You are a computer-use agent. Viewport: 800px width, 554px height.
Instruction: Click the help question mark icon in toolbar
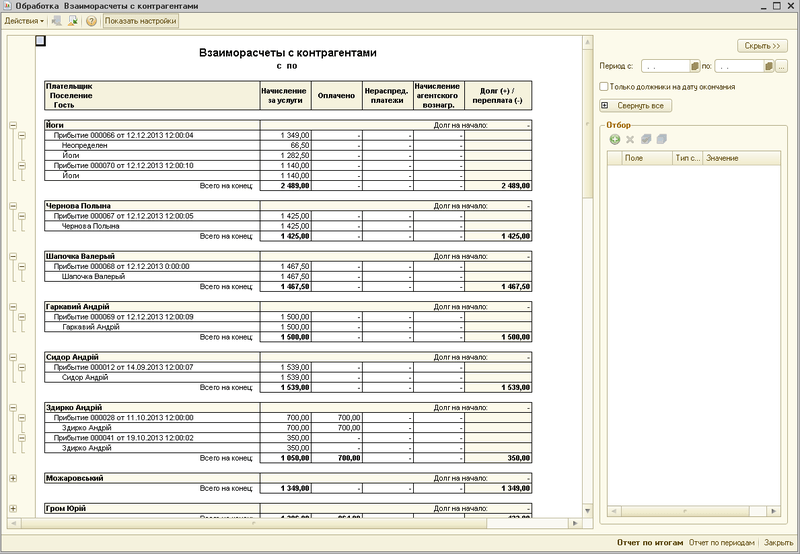pos(92,20)
